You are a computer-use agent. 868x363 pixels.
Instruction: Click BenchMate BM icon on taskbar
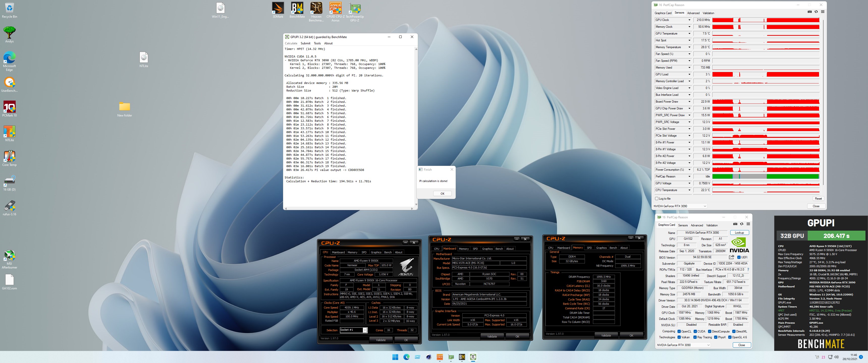[x=462, y=357]
